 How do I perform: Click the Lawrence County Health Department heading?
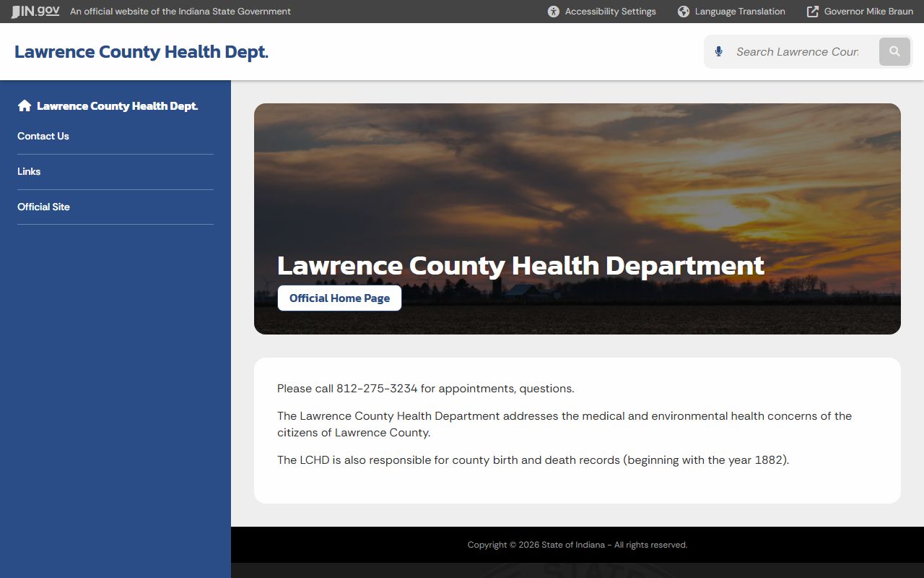click(x=520, y=265)
